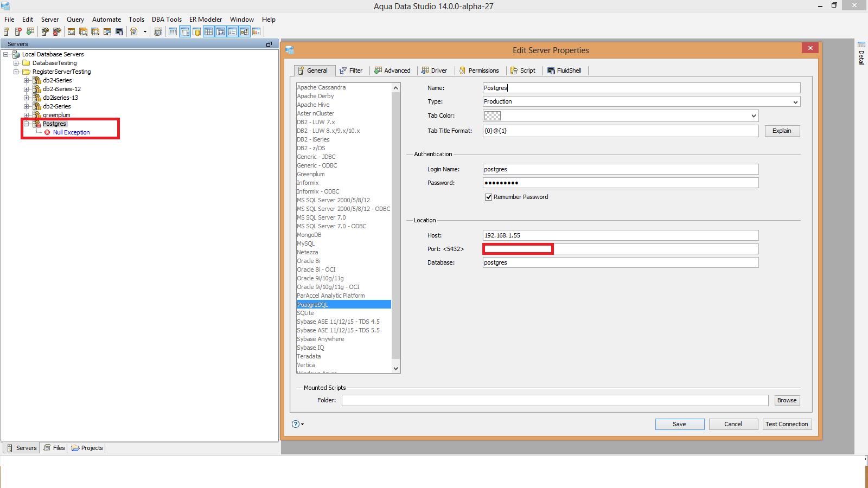Switch to the Permissions tab

(478, 70)
